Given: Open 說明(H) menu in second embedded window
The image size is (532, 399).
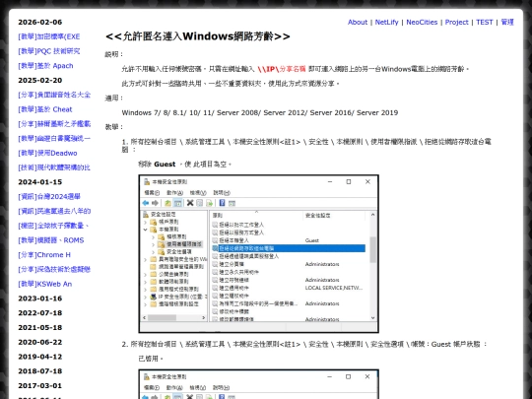Looking at the screenshot, I should (221, 387).
